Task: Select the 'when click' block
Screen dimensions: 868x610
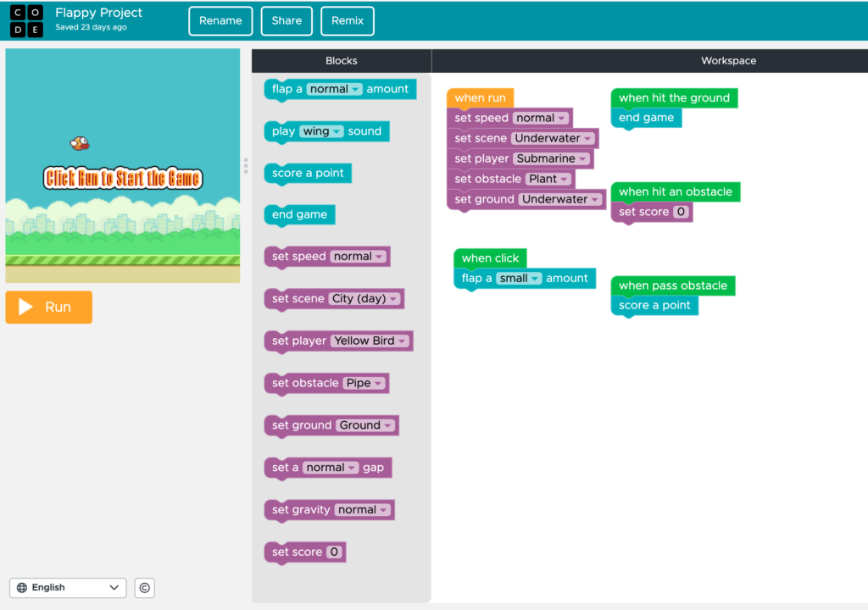Action: [x=490, y=258]
